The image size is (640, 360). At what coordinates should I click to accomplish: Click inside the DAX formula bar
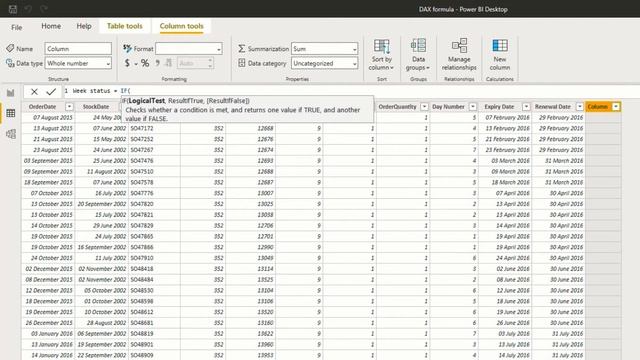(x=351, y=91)
